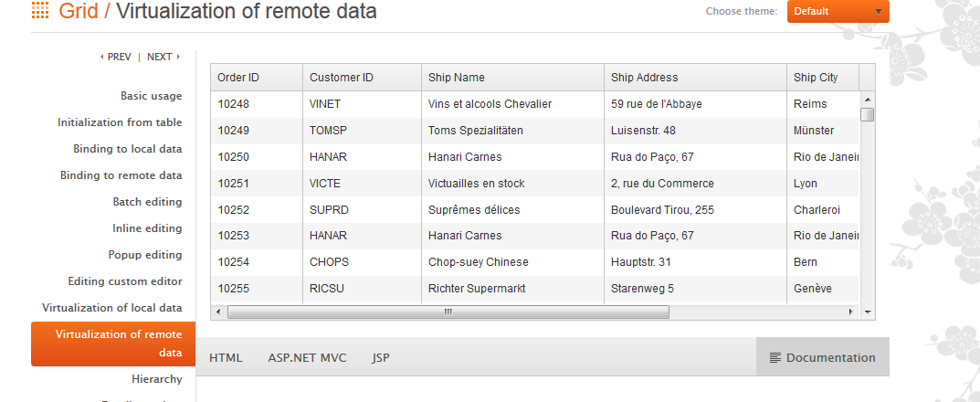
Task: Click the vertical scrollbar thumb
Action: click(x=867, y=114)
